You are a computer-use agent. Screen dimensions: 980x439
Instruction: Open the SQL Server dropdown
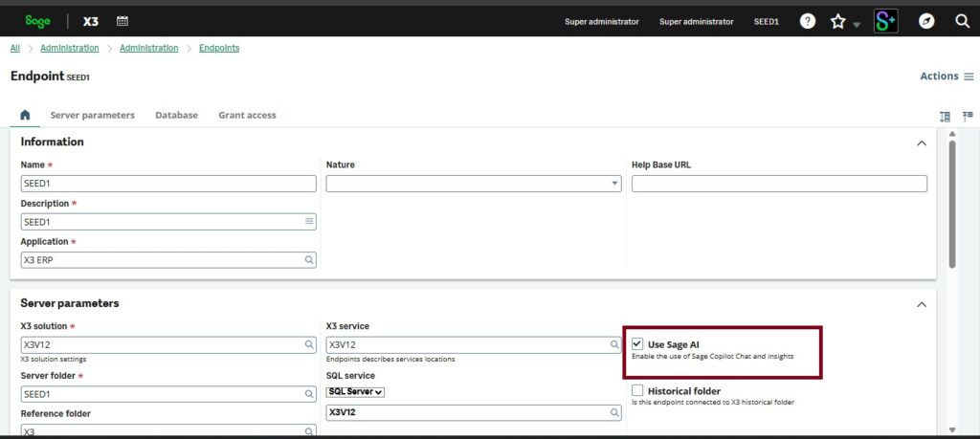click(x=356, y=392)
